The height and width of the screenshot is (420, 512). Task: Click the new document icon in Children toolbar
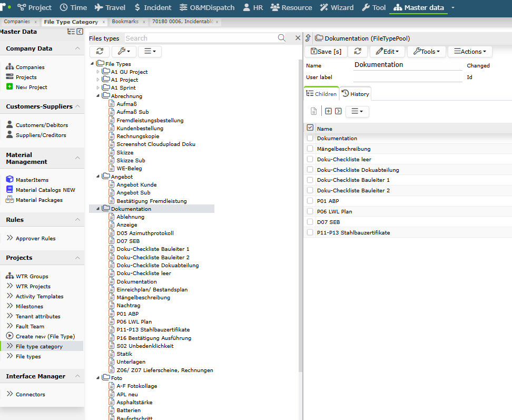tap(313, 111)
